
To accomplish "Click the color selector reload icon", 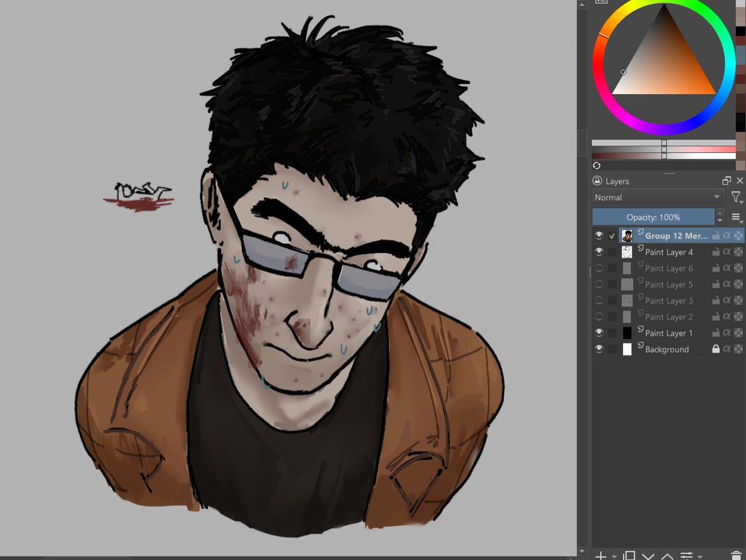I will pos(597,165).
